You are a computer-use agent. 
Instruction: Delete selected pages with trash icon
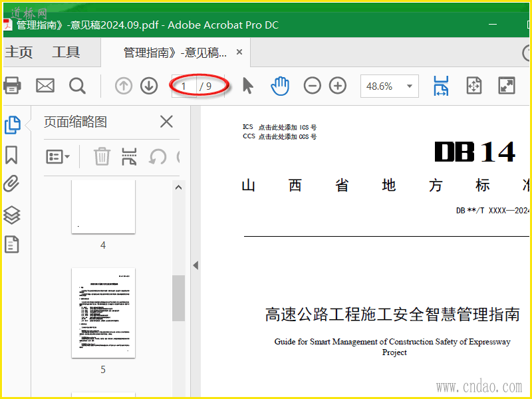[102, 157]
